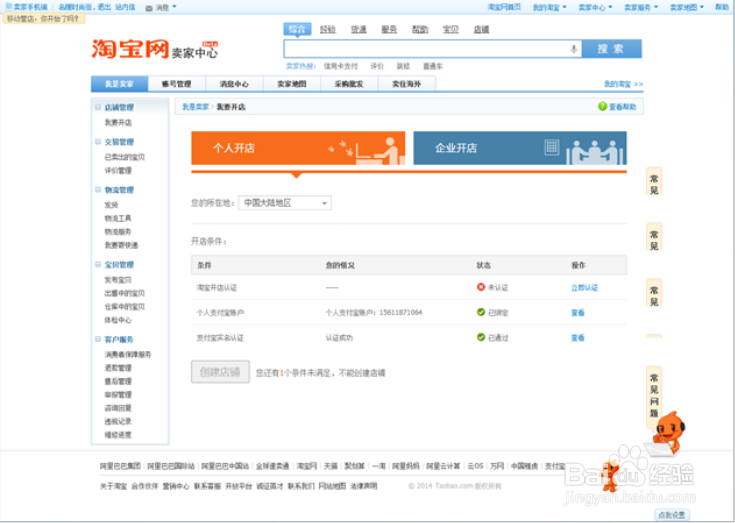
Task: Select the 宝贝 search category tab
Action: [x=450, y=29]
